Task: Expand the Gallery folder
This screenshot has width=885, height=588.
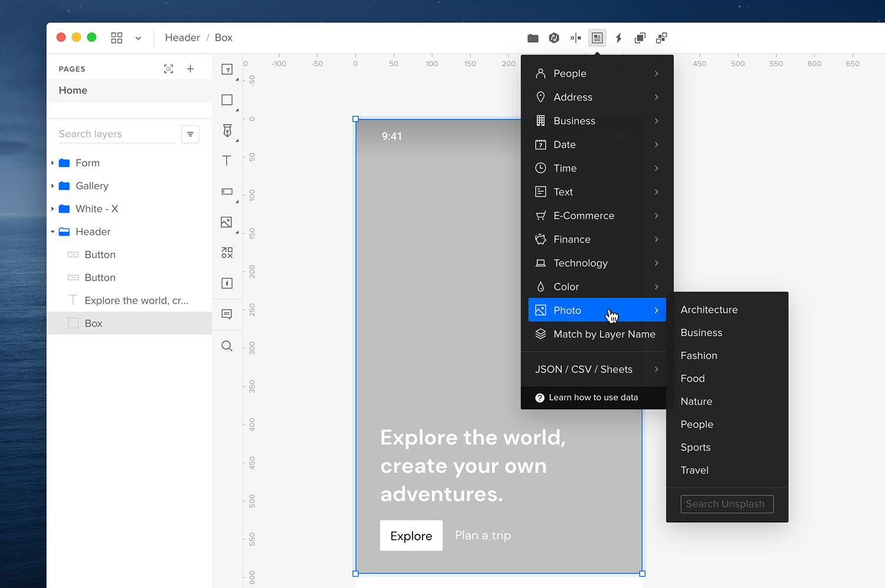Action: pyautogui.click(x=52, y=186)
